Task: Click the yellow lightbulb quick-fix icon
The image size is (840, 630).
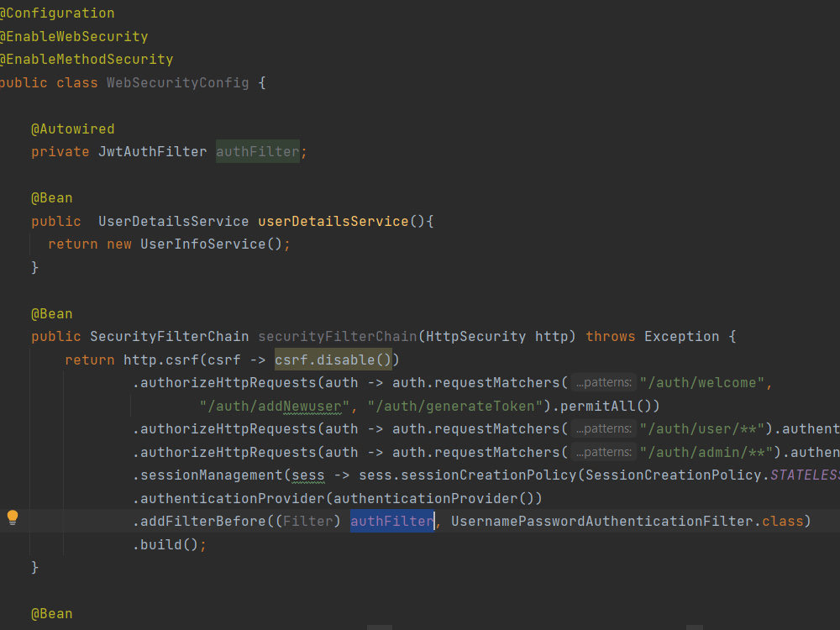Action: click(x=13, y=517)
